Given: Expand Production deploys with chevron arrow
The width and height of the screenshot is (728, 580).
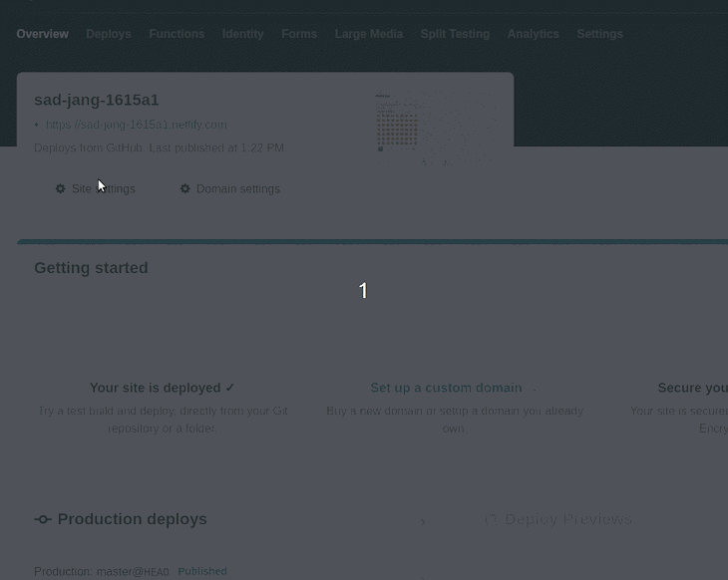Looking at the screenshot, I should [x=423, y=521].
